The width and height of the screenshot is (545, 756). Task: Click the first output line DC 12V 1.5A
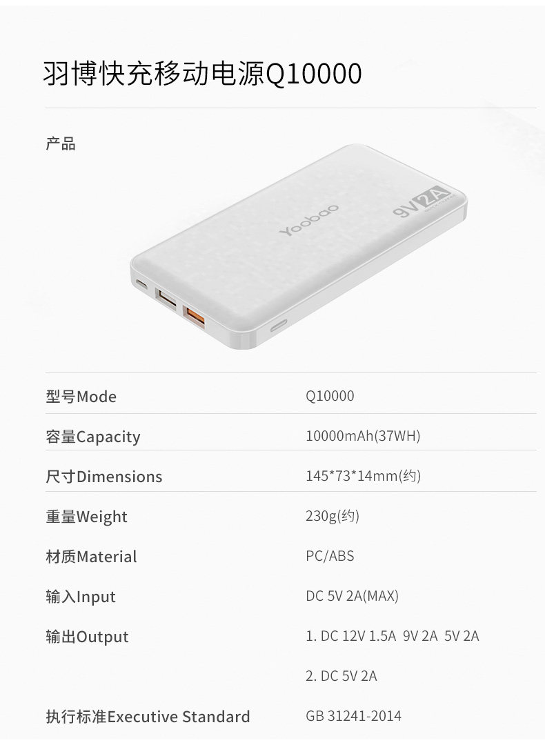[393, 636]
